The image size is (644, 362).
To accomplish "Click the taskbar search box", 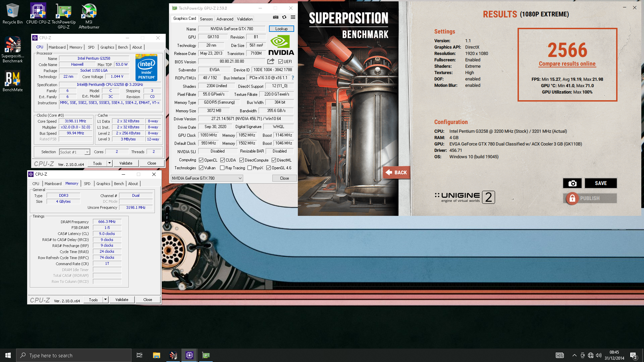I will click(x=74, y=355).
